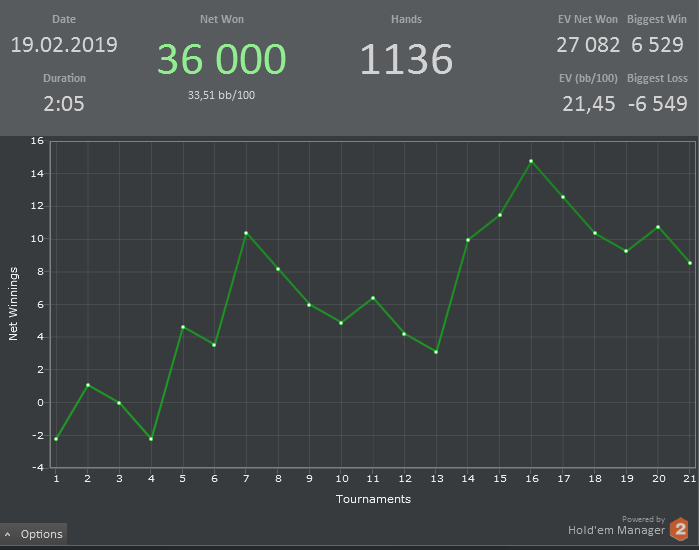
Task: Click the Net Won heading label
Action: (x=222, y=19)
